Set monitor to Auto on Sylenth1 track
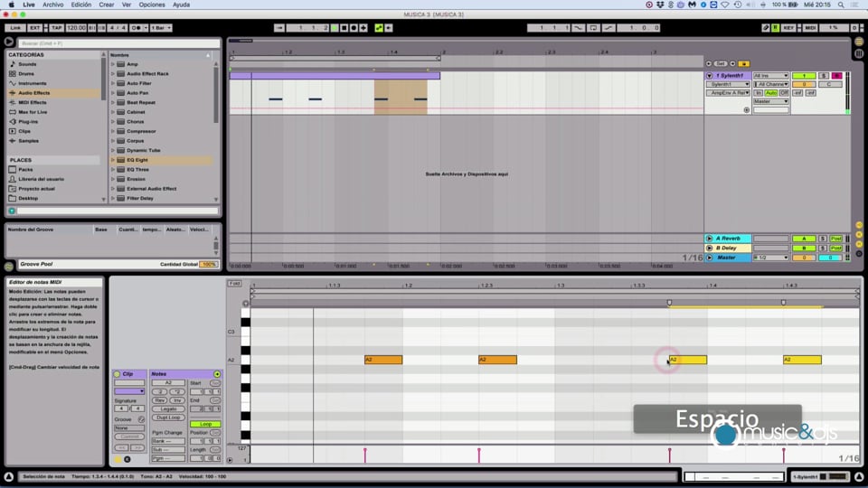Viewport: 868px width, 488px height. 771,93
